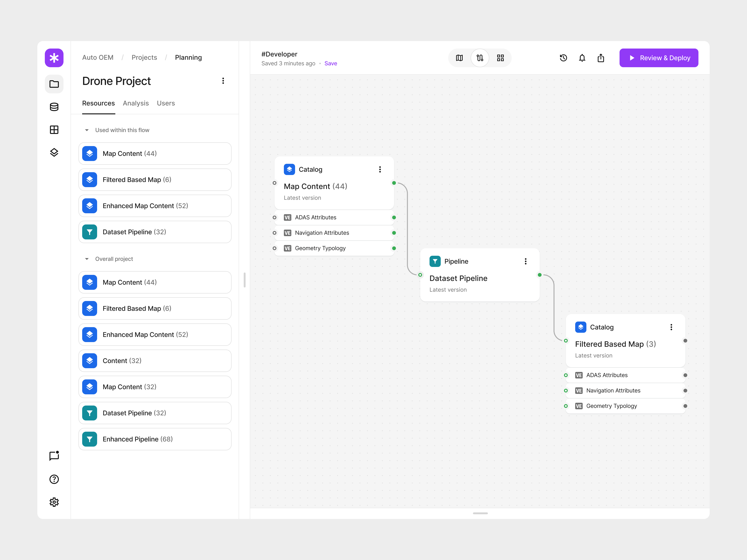Collapse the 'Used within this flow' section
The image size is (747, 560).
[87, 130]
